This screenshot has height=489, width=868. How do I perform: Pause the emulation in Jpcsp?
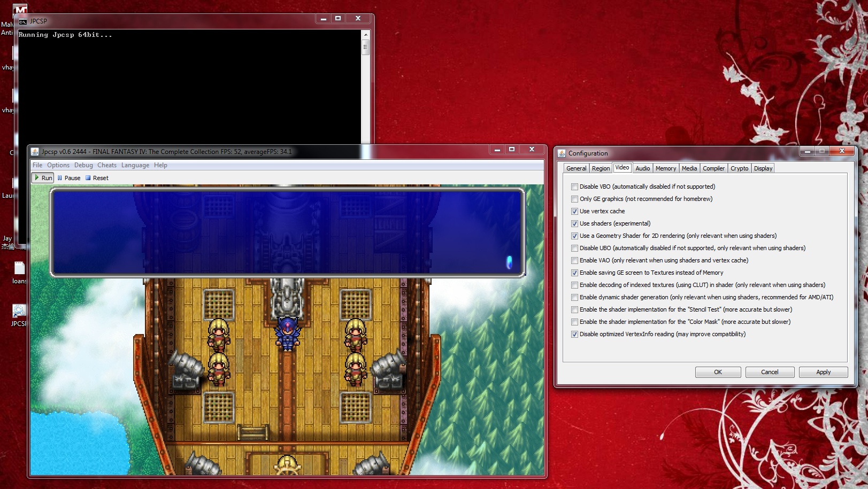pos(69,178)
